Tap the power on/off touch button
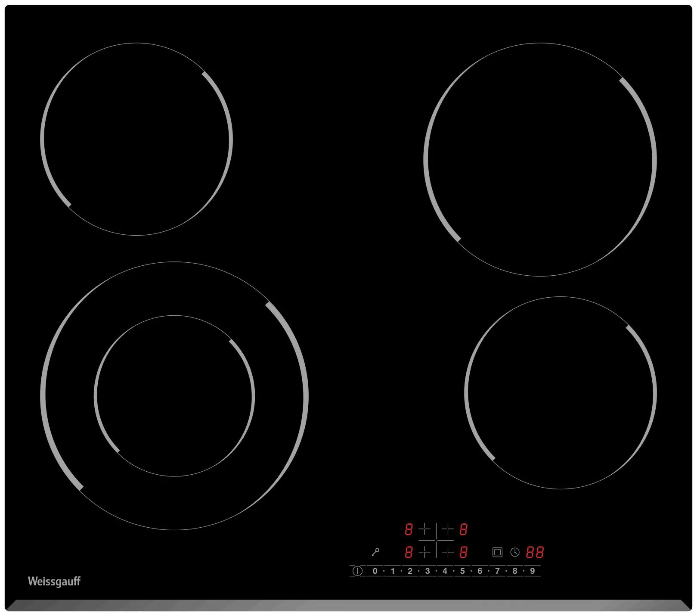The width and height of the screenshot is (697, 616). (357, 571)
